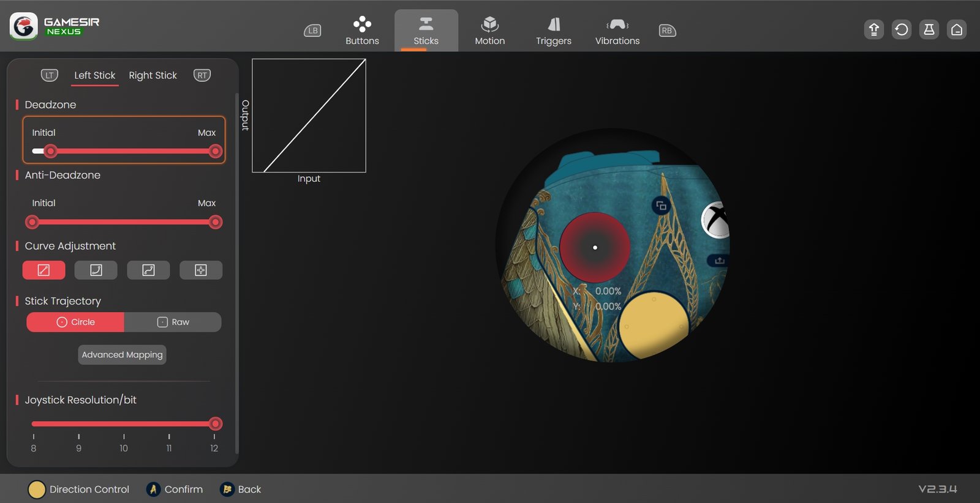Switch to the Motion tab
This screenshot has width=980, height=503.
489,31
